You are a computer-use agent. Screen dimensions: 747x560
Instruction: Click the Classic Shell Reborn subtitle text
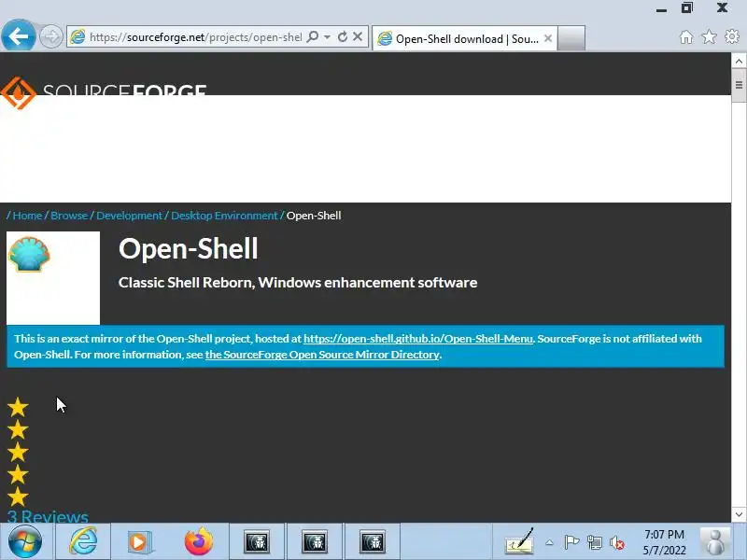[298, 283]
